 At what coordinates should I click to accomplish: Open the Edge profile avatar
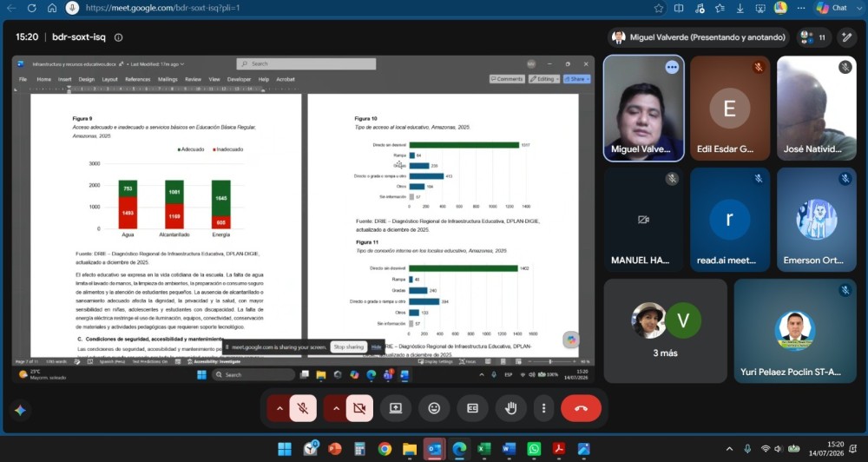coord(780,8)
